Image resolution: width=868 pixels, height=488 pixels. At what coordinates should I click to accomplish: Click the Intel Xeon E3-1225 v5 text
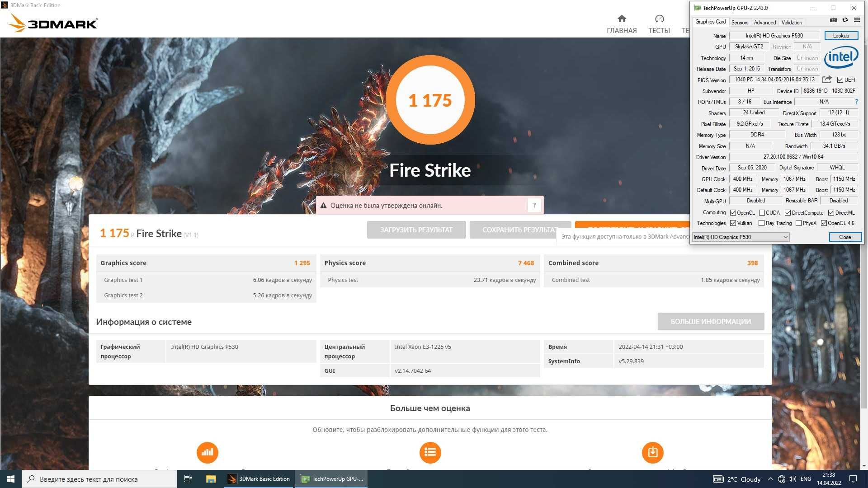[x=423, y=347]
